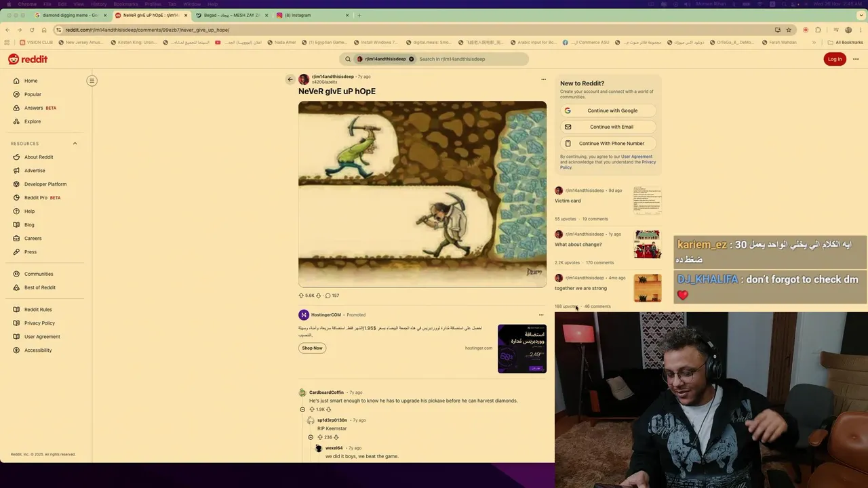
Task: Open the mining meme image
Action: (x=422, y=195)
